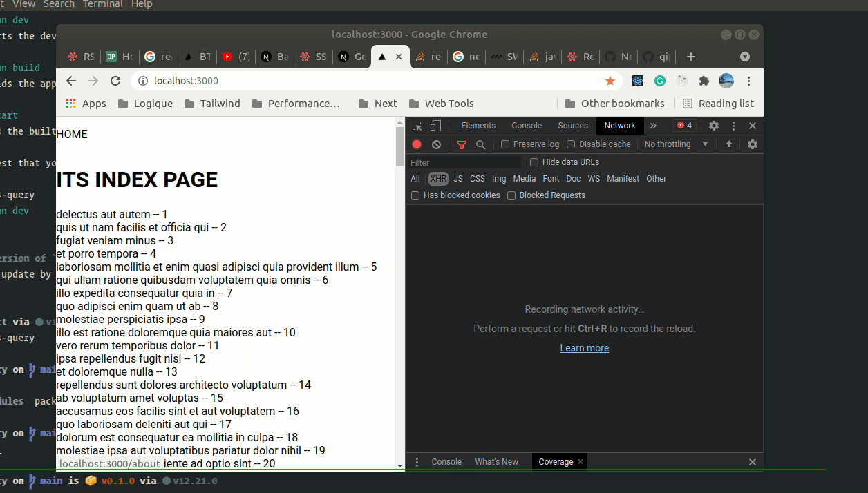Click the page's vertical scrollbar thumb

point(399,146)
